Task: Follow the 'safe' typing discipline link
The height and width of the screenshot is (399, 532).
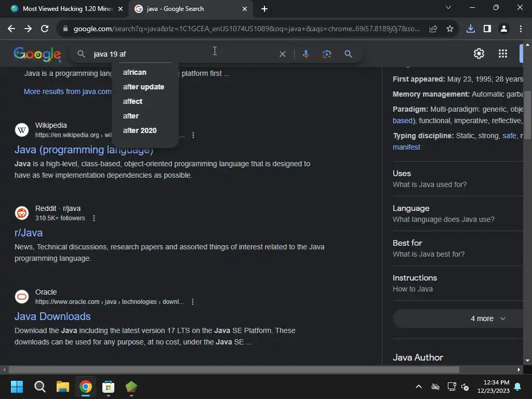Action: (x=509, y=136)
